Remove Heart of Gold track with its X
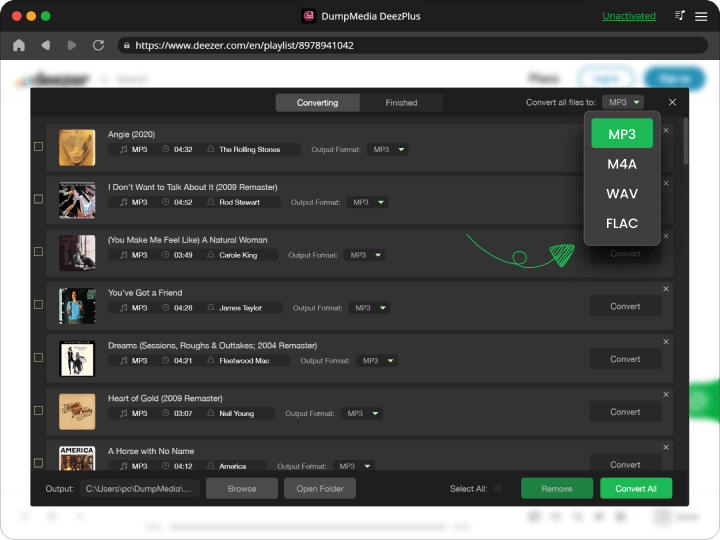This screenshot has height=540, width=720. 666,394
